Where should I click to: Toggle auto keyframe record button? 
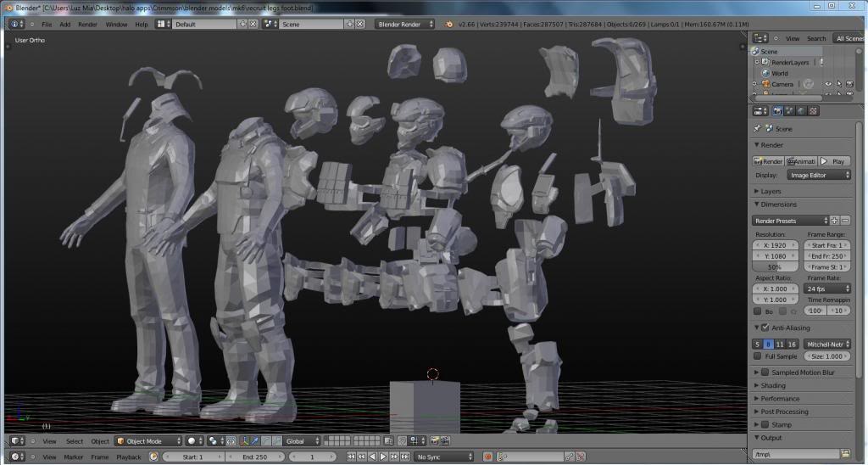[487, 457]
